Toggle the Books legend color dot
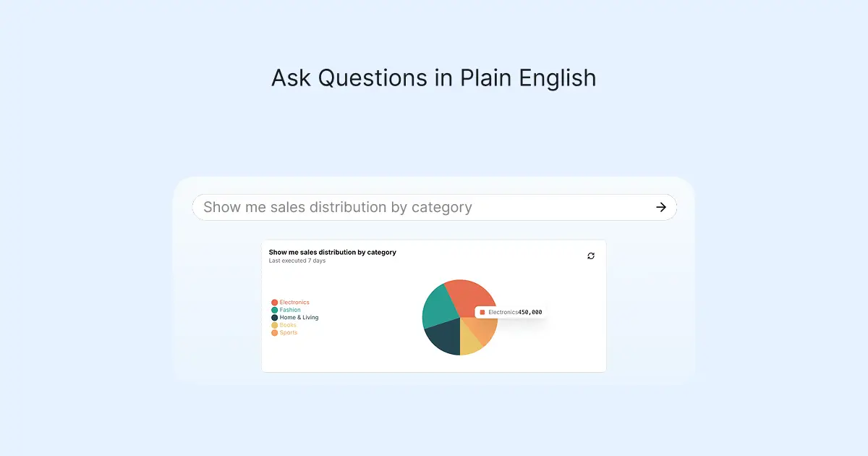 [275, 325]
